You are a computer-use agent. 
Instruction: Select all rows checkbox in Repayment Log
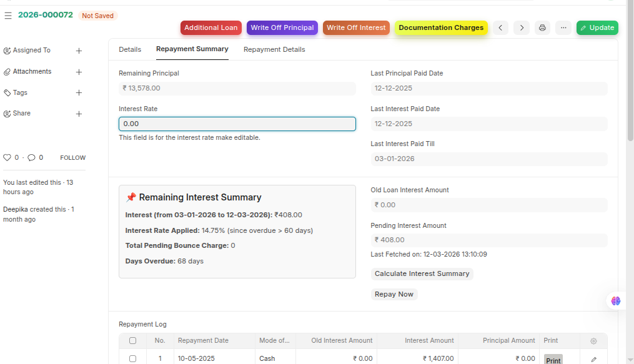132,341
